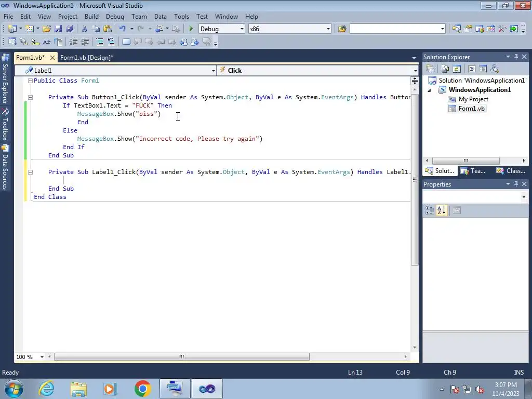Click the Increase Line Indent icon
Viewport: 532px width, 399px height.
click(85, 42)
